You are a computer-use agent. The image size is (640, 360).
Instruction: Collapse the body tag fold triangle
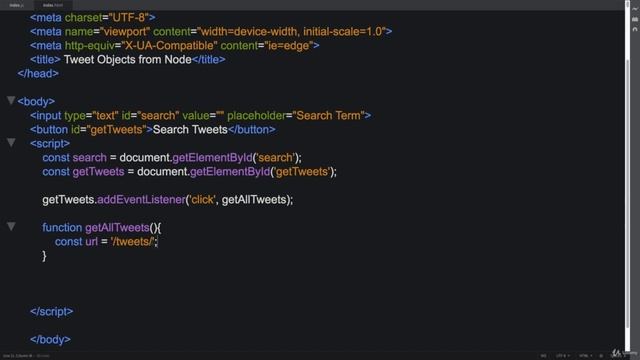pyautogui.click(x=11, y=100)
